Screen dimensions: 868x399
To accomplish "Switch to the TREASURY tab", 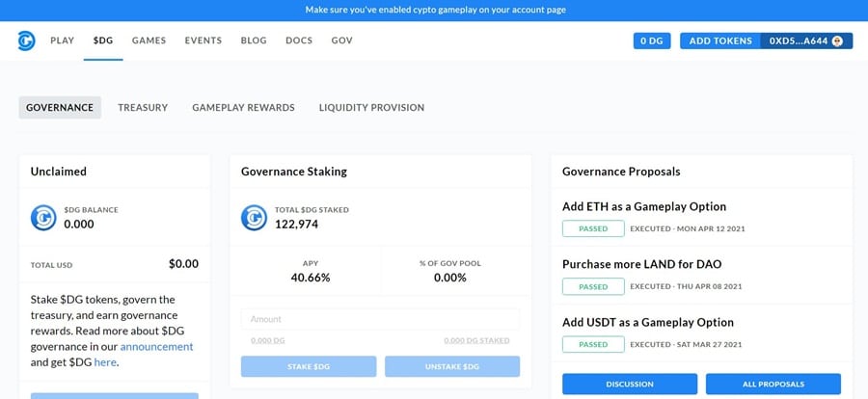I will (143, 108).
